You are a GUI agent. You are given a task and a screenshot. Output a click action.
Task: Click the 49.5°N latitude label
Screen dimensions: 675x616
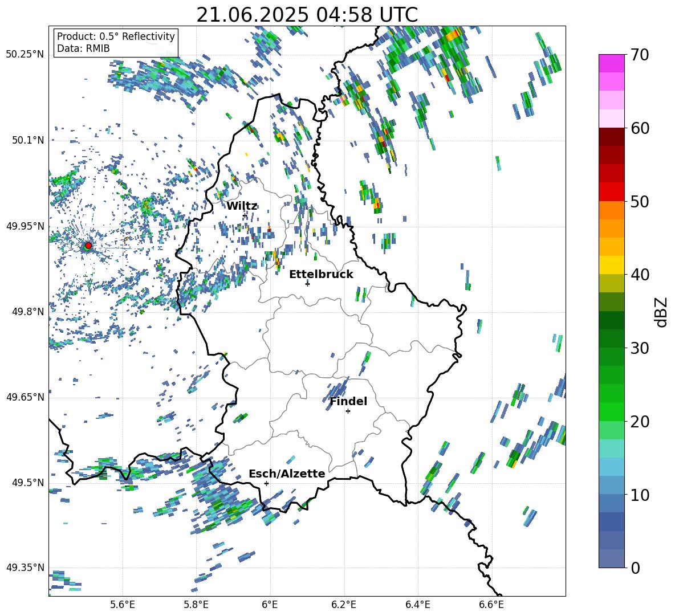(27, 482)
